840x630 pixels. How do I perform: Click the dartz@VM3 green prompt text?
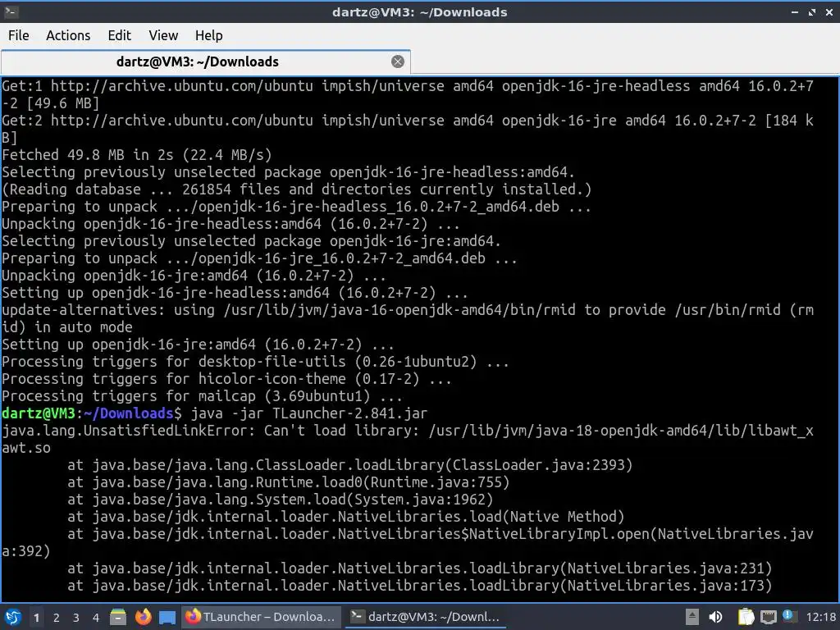[39, 413]
